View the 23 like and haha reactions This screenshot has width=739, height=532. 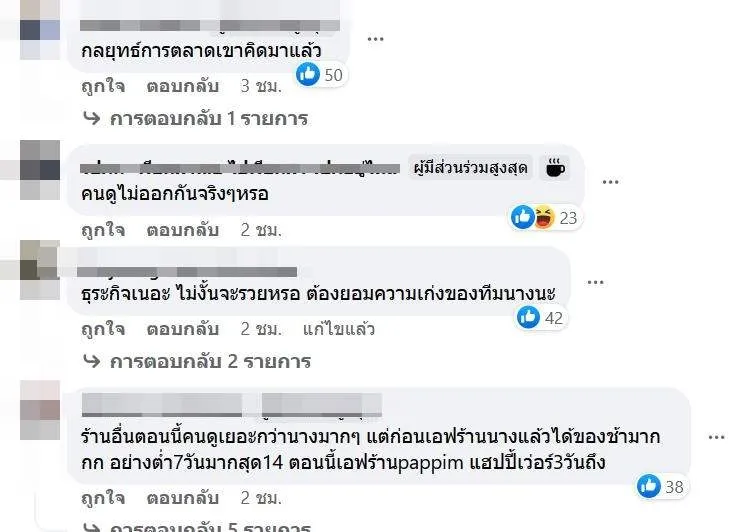pos(545,218)
